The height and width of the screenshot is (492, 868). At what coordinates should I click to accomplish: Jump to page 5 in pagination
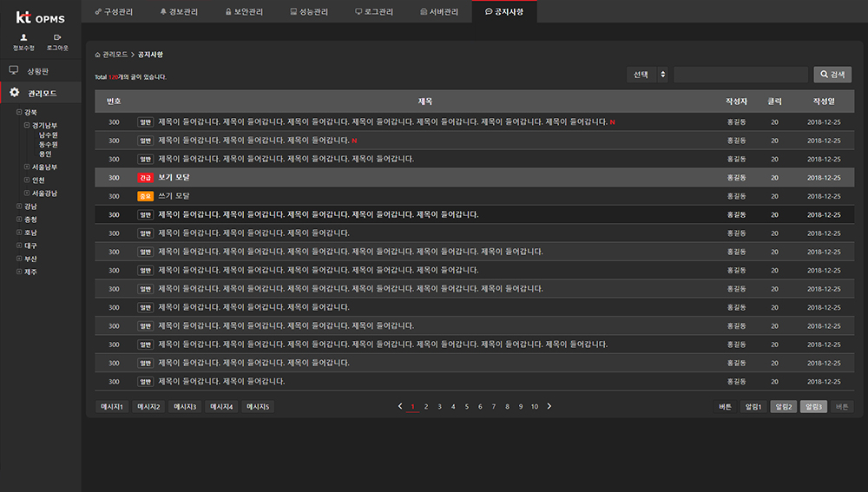466,407
